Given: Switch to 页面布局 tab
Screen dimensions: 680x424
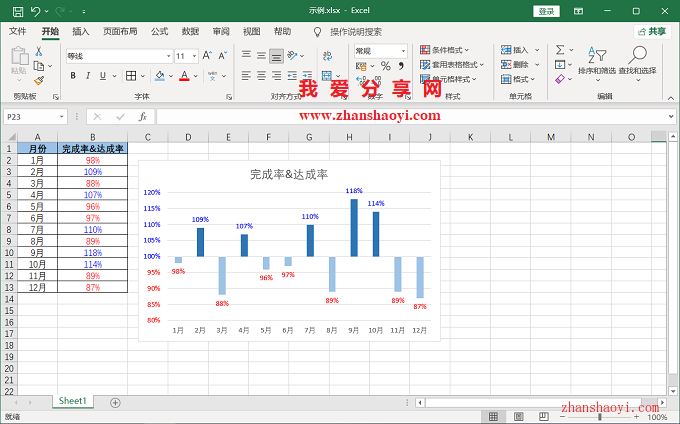Looking at the screenshot, I should pyautogui.click(x=120, y=31).
